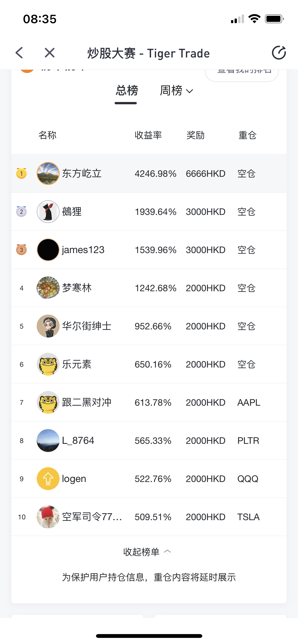Collapse list via 收起榜单
298x644 pixels.
tap(147, 552)
